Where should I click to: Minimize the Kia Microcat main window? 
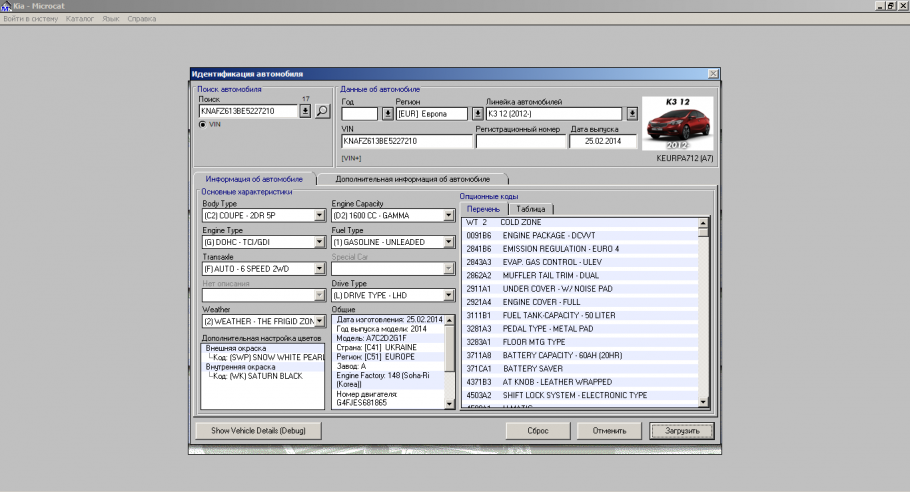point(880,6)
